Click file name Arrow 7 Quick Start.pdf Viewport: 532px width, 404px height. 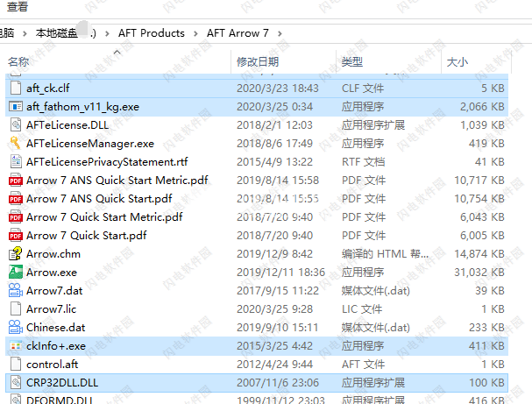87,236
